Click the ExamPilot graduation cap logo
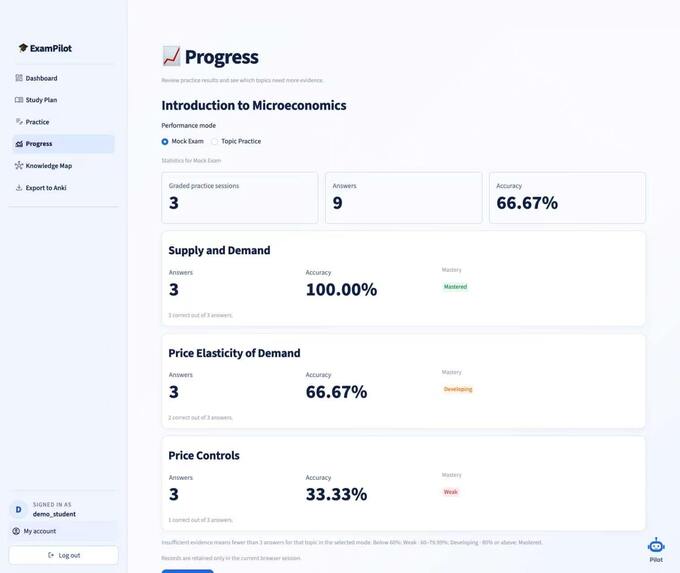680x573 pixels. pos(23,48)
